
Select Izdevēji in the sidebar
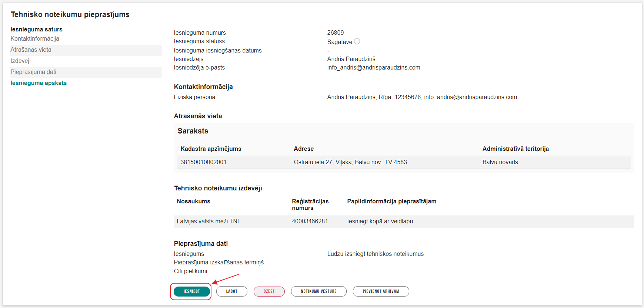(x=21, y=61)
